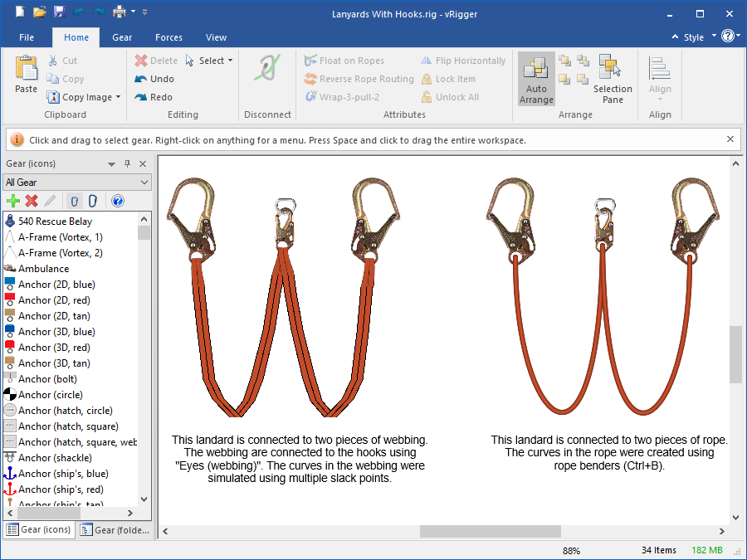Click the horizontal scrollbar thumb in the workspace
Viewport: 747px width, 560px height.
point(490,531)
